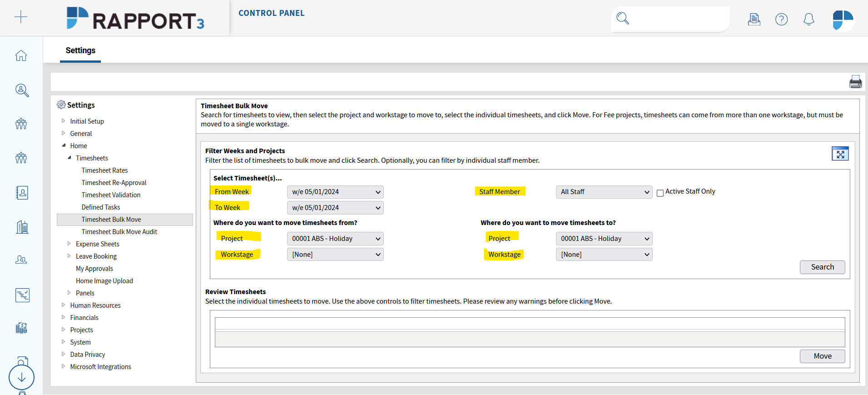Click the printer icon
The width and height of the screenshot is (868, 395).
click(856, 82)
